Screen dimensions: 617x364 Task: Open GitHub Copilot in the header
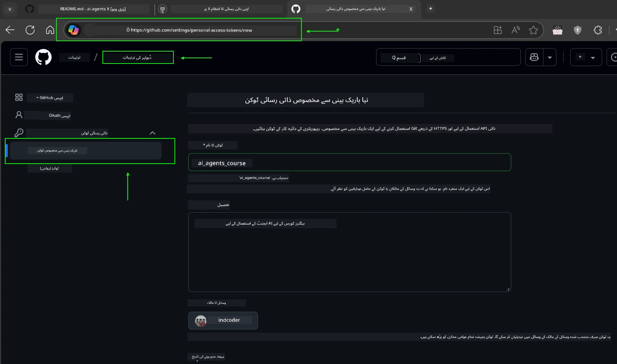[x=535, y=57]
